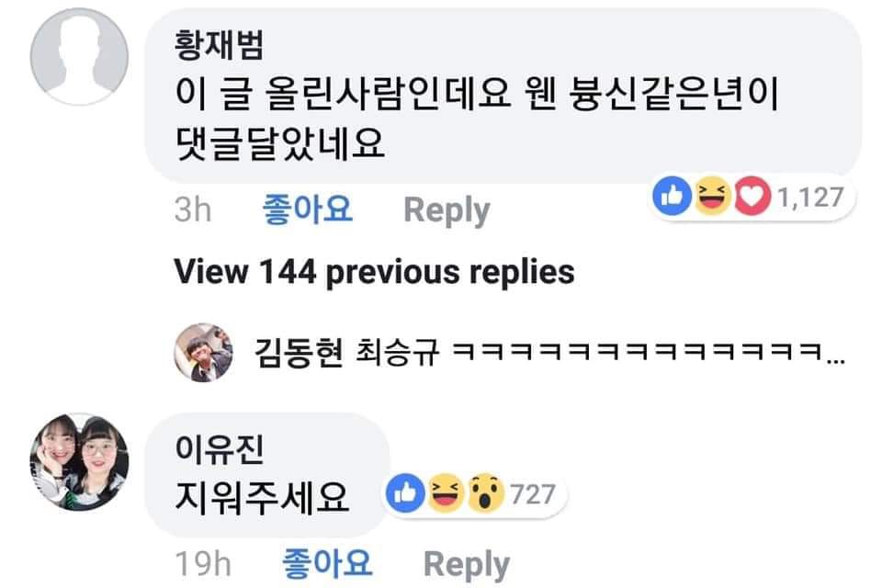
Task: Open the 1,127 reactions count
Action: (810, 197)
